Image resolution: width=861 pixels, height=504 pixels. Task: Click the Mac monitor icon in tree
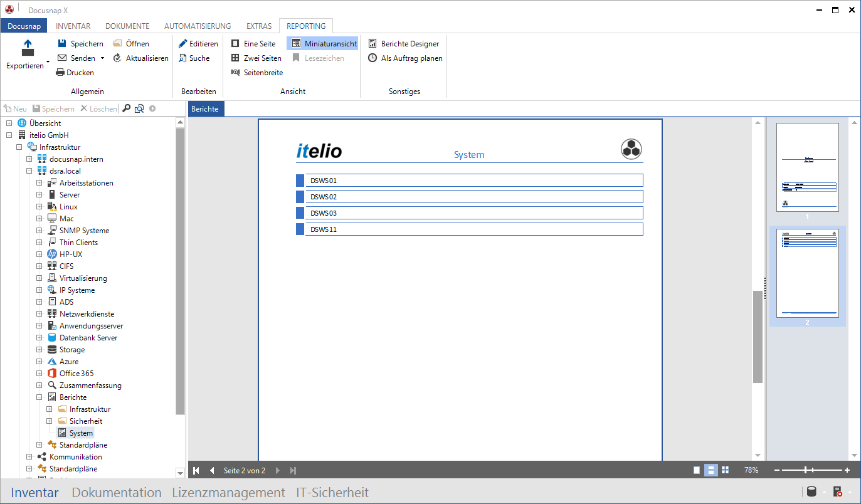52,219
